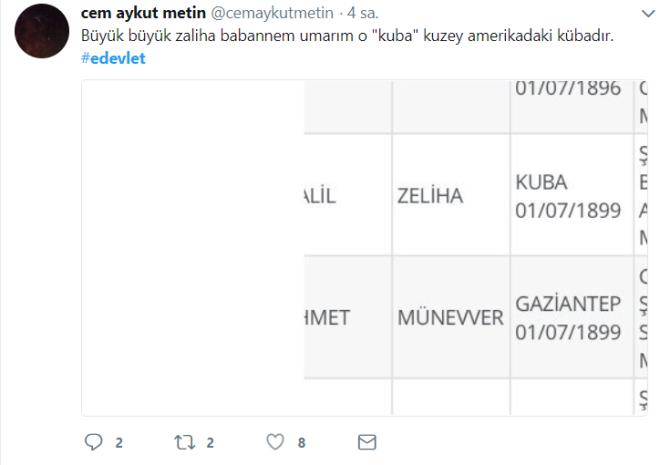Click the envelope direct message icon
This screenshot has height=465, width=660.
pos(367,441)
